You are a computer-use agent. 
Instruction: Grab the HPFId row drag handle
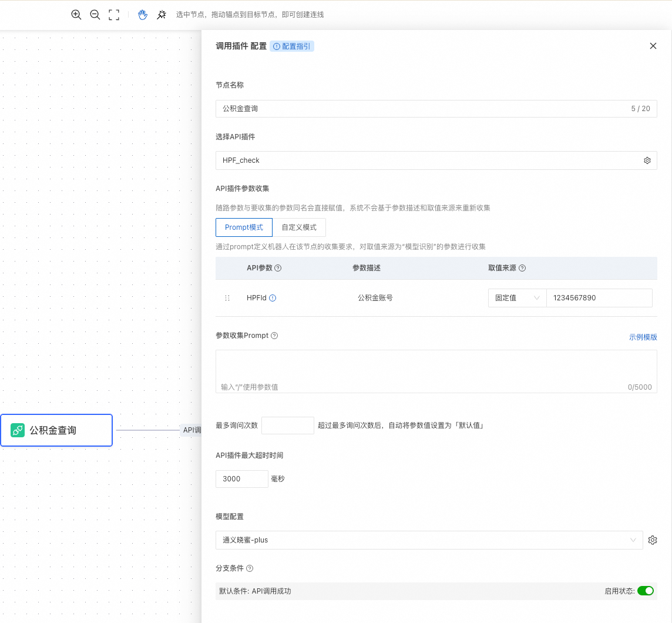227,298
